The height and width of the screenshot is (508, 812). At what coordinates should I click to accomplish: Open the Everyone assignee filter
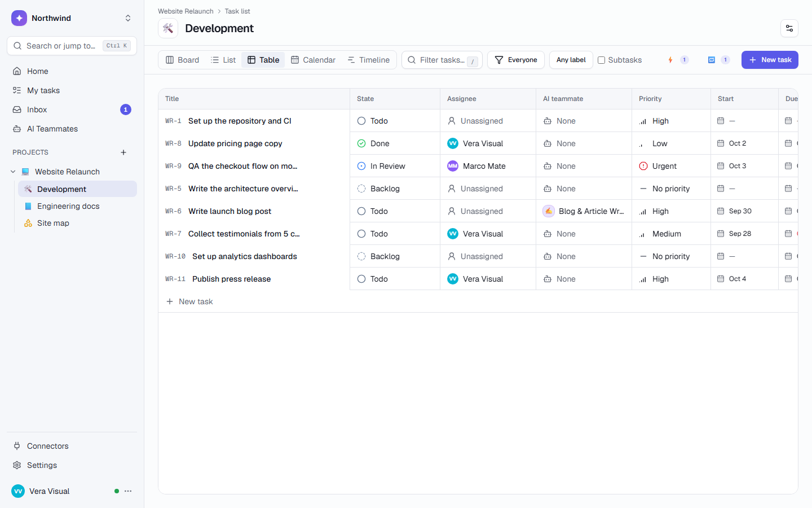(x=516, y=60)
